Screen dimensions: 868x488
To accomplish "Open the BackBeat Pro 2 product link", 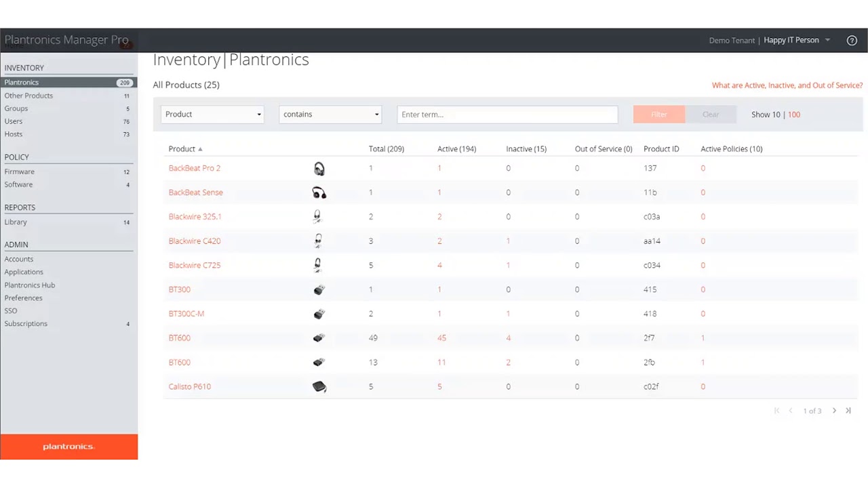I will (x=195, y=168).
